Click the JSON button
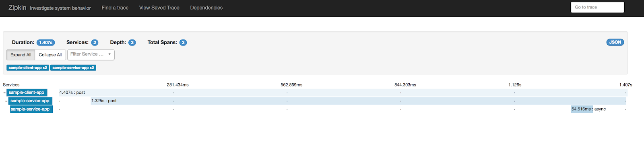 (615, 42)
